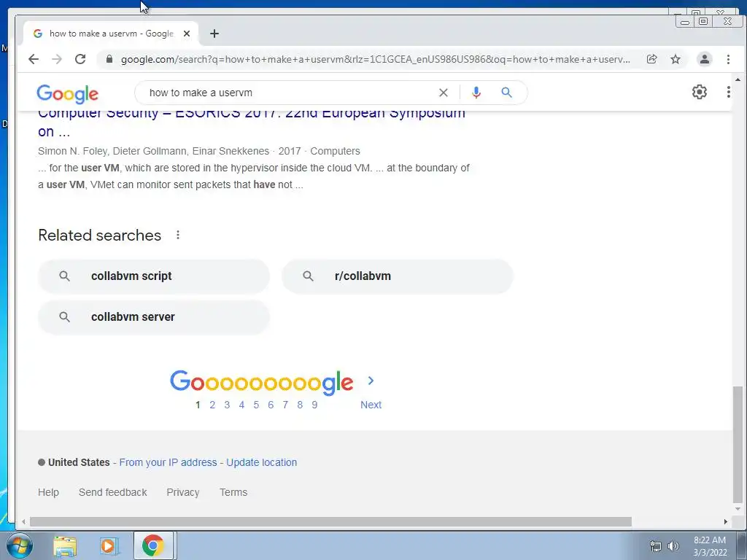Go to results page 9
Image resolution: width=747 pixels, height=560 pixels.
click(314, 405)
